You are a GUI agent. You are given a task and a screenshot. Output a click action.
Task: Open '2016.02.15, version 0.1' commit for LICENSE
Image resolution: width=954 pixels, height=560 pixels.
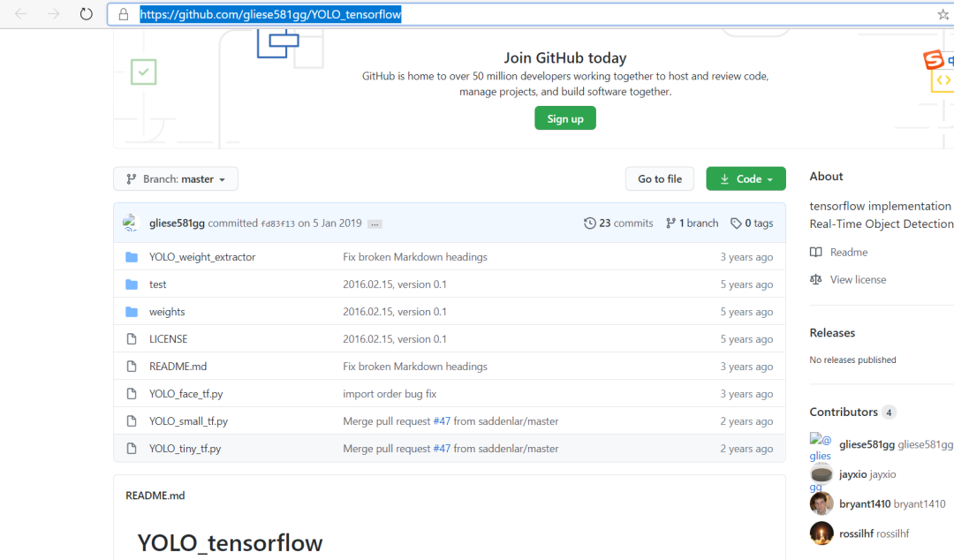click(x=394, y=339)
